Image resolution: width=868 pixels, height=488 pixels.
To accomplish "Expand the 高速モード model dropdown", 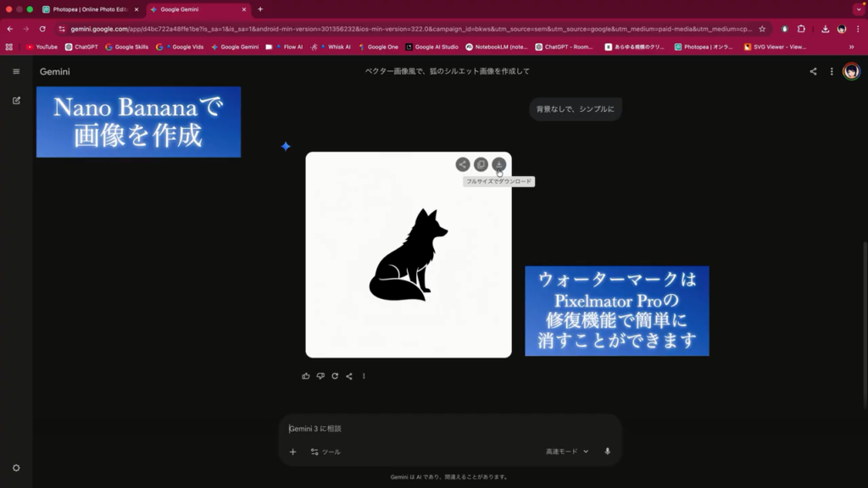I will 566,452.
